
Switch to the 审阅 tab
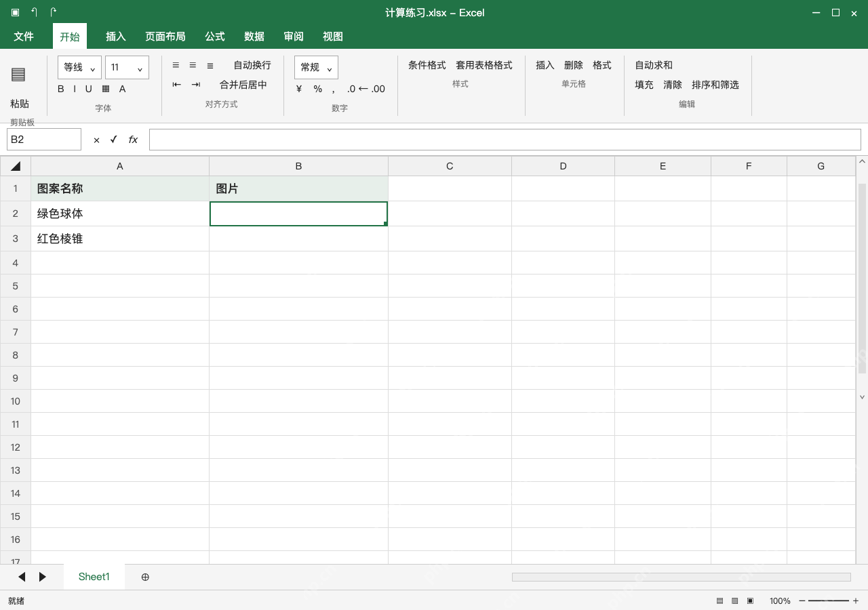click(294, 37)
